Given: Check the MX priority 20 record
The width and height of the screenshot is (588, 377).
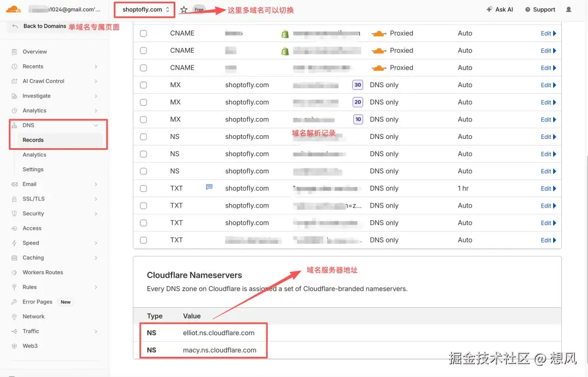Looking at the screenshot, I should tap(143, 102).
